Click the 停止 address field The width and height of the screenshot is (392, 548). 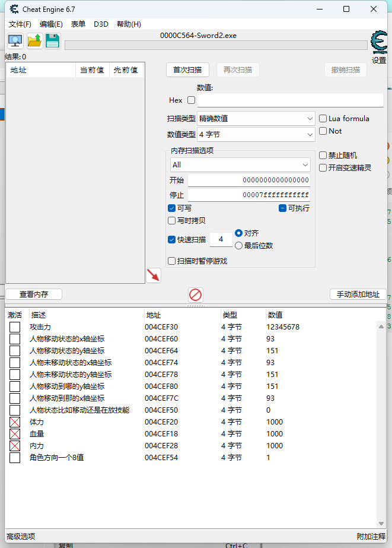[248, 195]
